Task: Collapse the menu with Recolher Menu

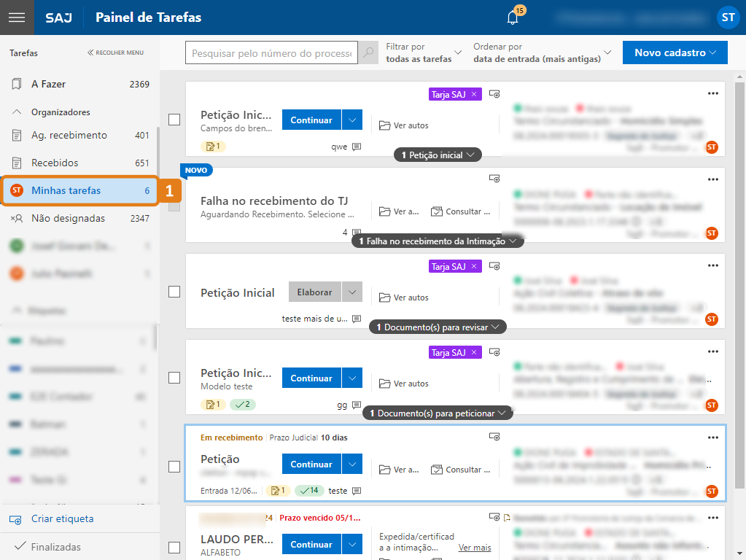Action: pos(115,52)
